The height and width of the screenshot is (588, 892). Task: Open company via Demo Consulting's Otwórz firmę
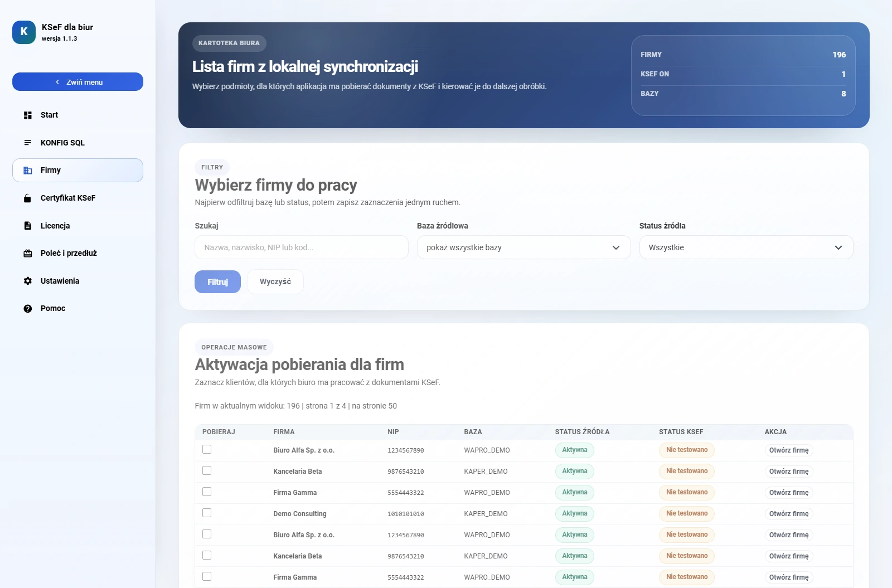(789, 514)
